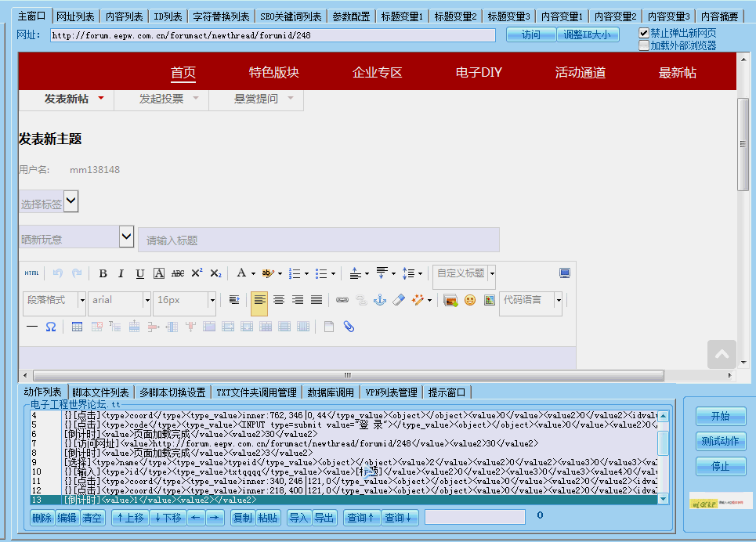This screenshot has width=756, height=542.
Task: Click the back-to-top arrow button
Action: tap(722, 355)
